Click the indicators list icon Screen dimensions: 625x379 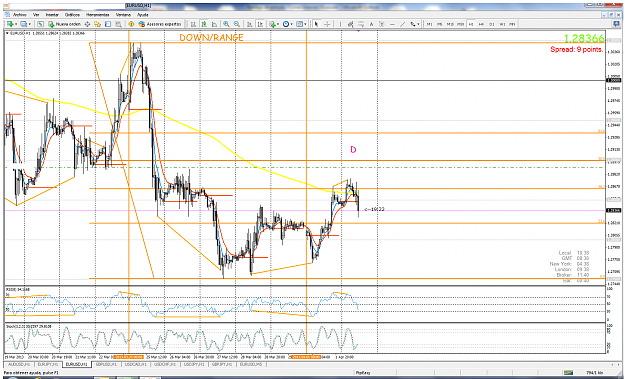point(273,24)
